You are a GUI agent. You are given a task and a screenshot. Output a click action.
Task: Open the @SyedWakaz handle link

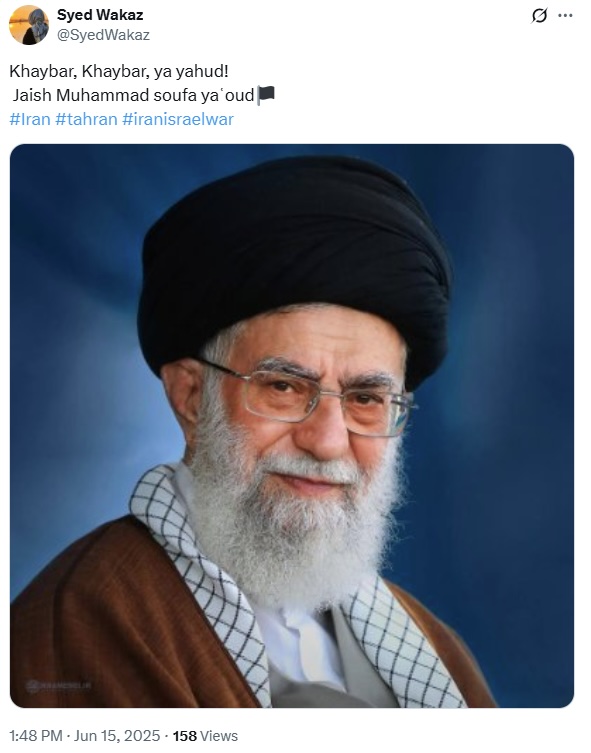tap(103, 35)
